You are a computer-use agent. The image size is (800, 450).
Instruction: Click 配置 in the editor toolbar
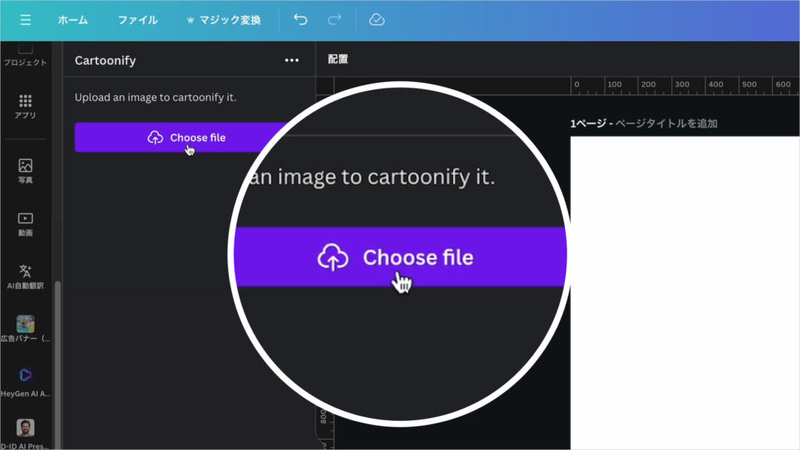(x=338, y=59)
